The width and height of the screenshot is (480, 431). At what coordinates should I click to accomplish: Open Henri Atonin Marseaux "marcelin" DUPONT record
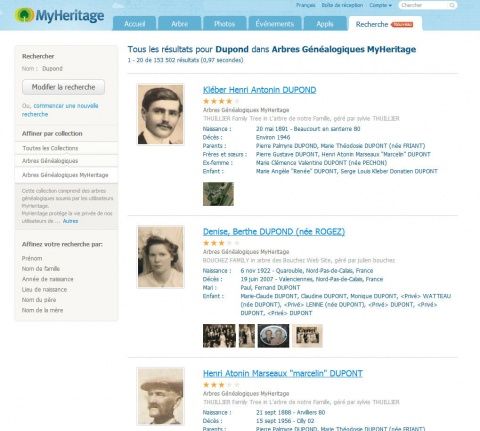(x=283, y=374)
